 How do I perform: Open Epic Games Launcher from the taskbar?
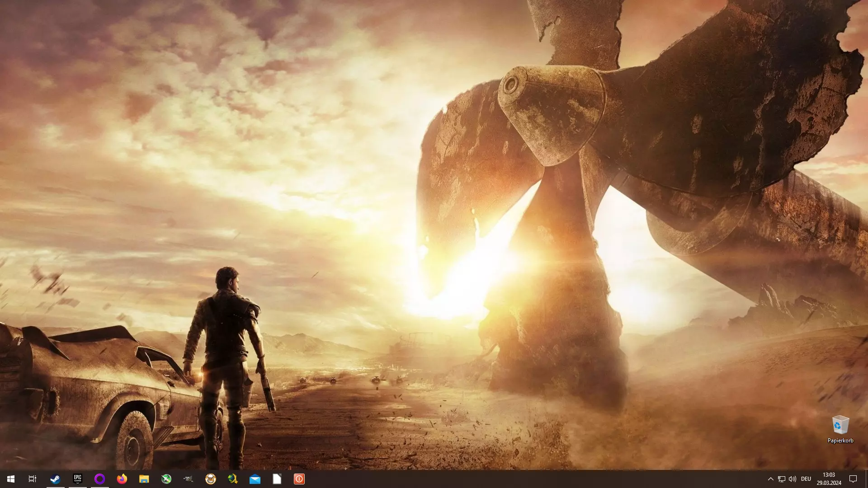tap(77, 479)
